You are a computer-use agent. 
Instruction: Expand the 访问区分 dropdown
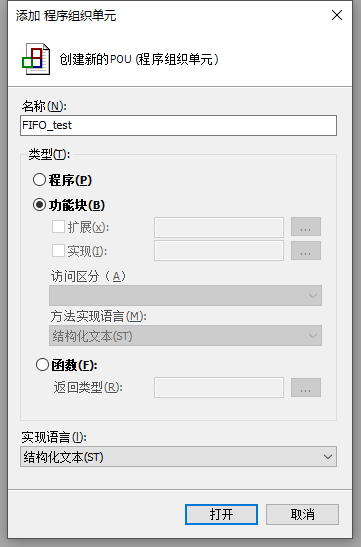click(185, 295)
